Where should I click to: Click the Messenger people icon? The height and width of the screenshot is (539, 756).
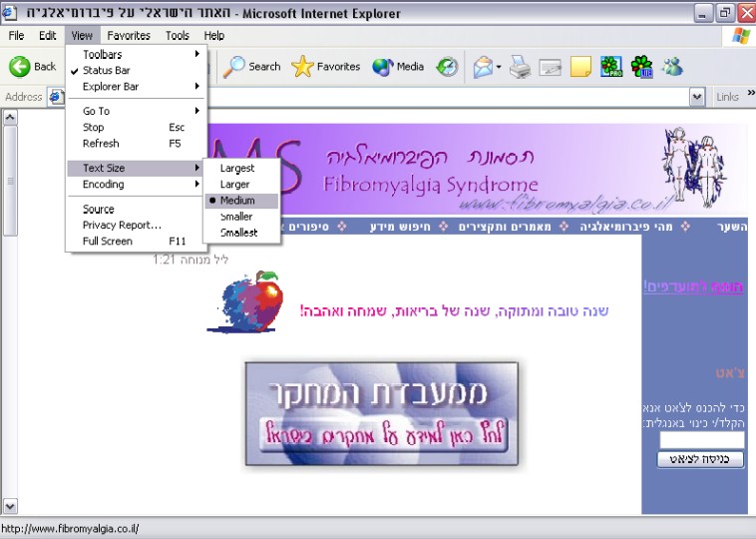[x=672, y=67]
